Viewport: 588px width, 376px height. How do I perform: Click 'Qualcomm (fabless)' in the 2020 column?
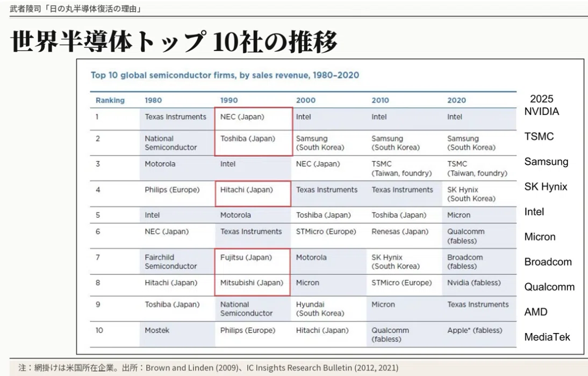tap(466, 236)
